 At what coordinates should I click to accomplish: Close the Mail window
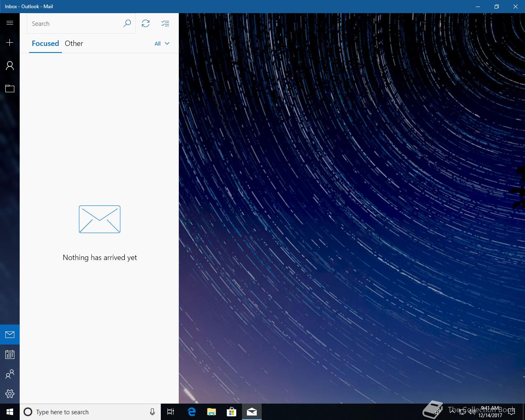[x=516, y=7]
